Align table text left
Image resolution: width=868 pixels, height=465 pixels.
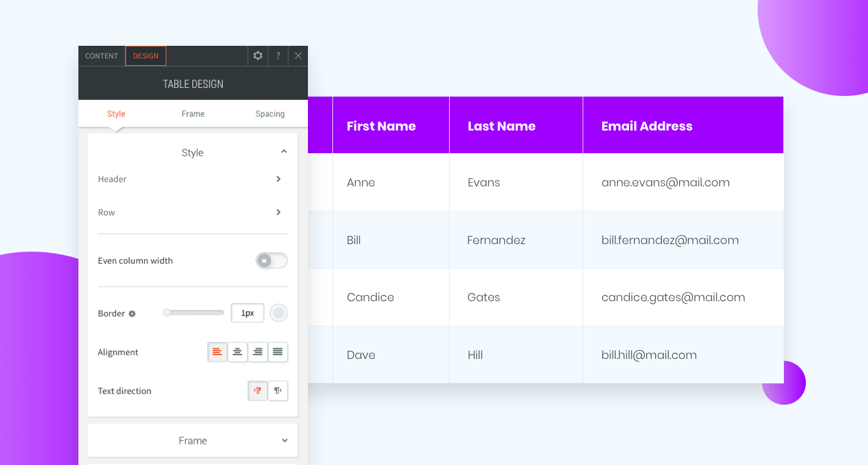[x=217, y=352]
